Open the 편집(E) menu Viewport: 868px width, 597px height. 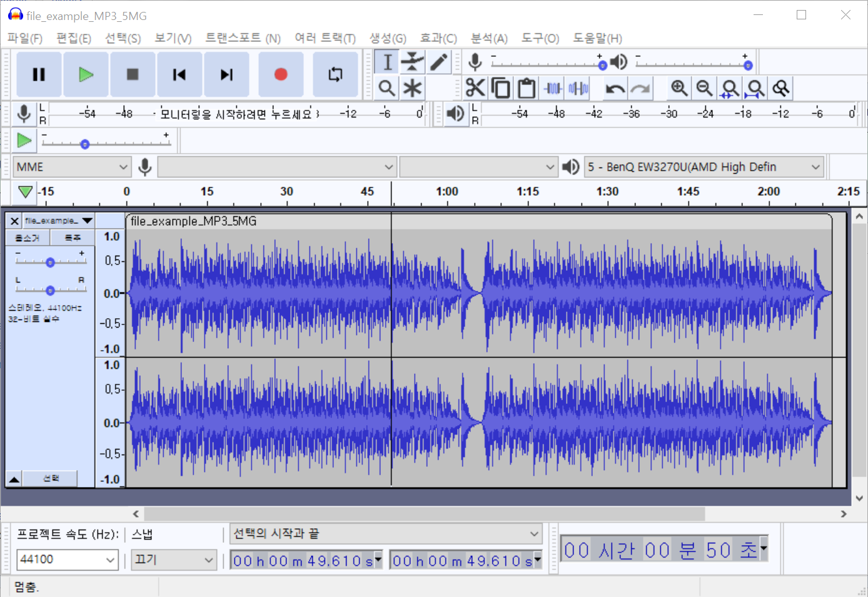[74, 38]
